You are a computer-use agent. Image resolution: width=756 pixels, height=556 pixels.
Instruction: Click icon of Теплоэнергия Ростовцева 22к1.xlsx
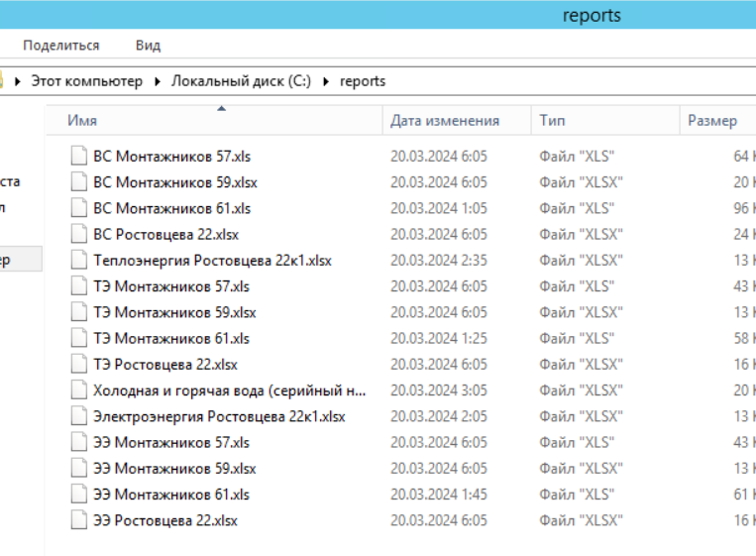pos(79,261)
